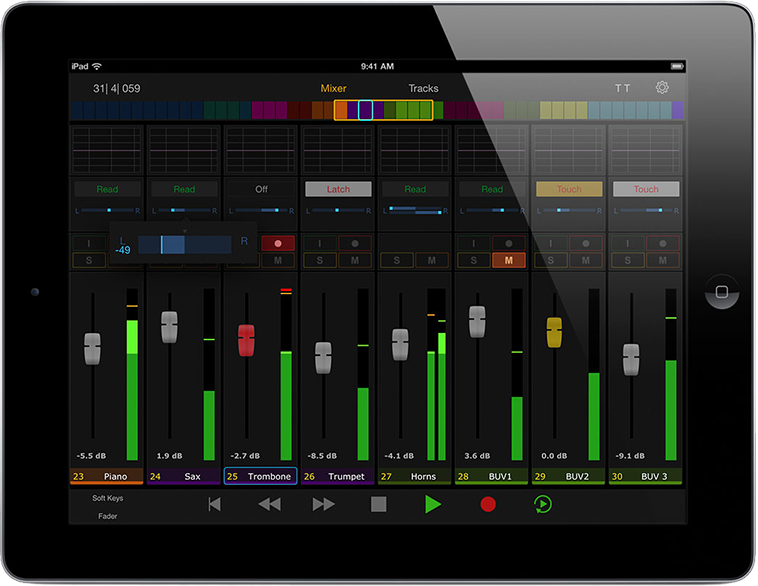Open the Soft Keys view
758x586 pixels.
click(x=107, y=498)
